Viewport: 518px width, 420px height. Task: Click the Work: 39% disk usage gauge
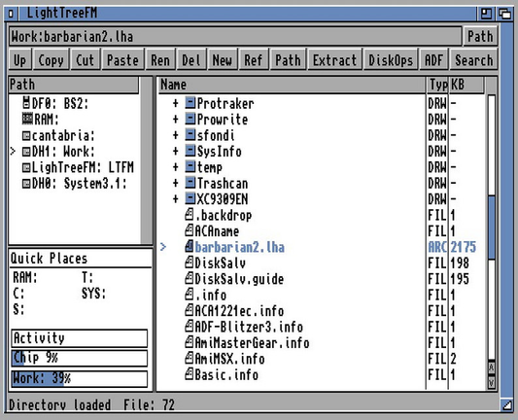pyautogui.click(x=79, y=378)
